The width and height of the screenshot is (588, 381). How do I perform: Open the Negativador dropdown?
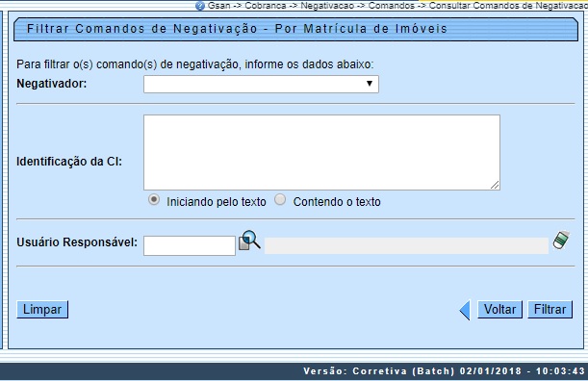coord(261,84)
